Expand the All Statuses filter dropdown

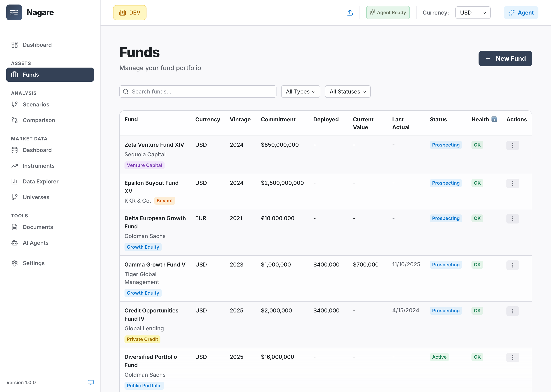coord(347,92)
